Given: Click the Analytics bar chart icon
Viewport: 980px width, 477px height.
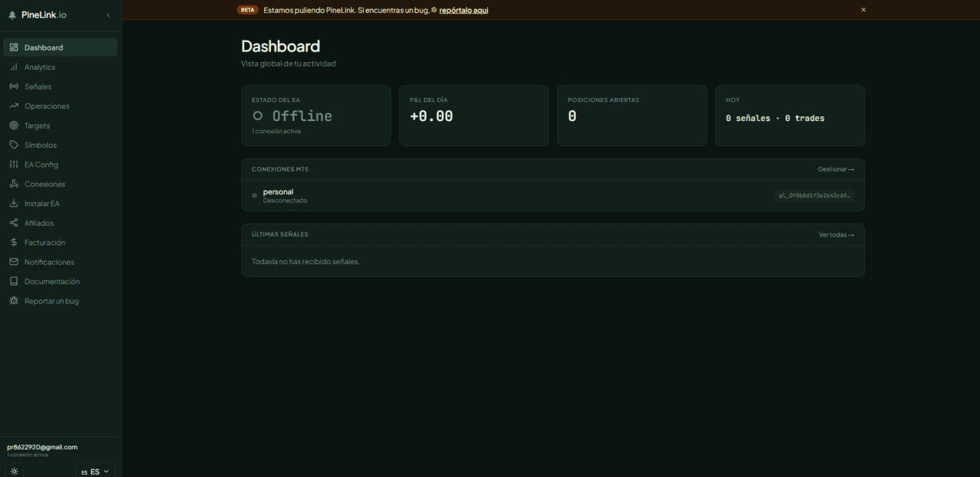Looking at the screenshot, I should tap(14, 67).
